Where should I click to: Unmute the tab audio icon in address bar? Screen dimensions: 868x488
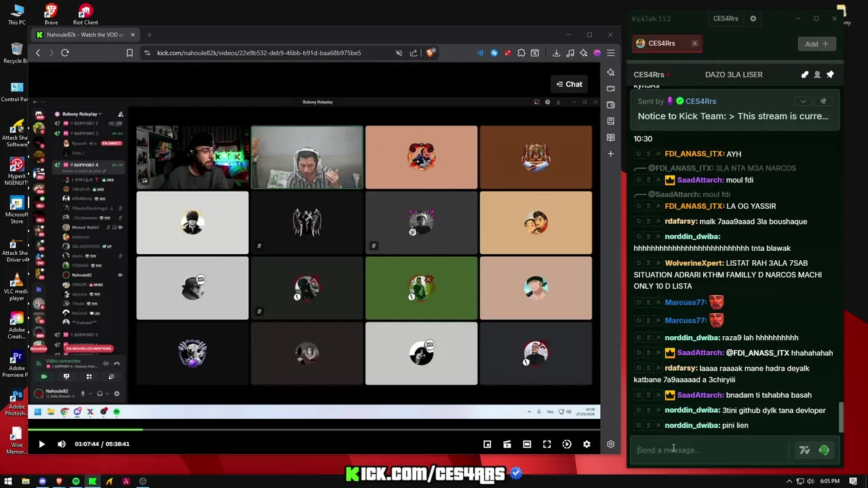coord(399,53)
